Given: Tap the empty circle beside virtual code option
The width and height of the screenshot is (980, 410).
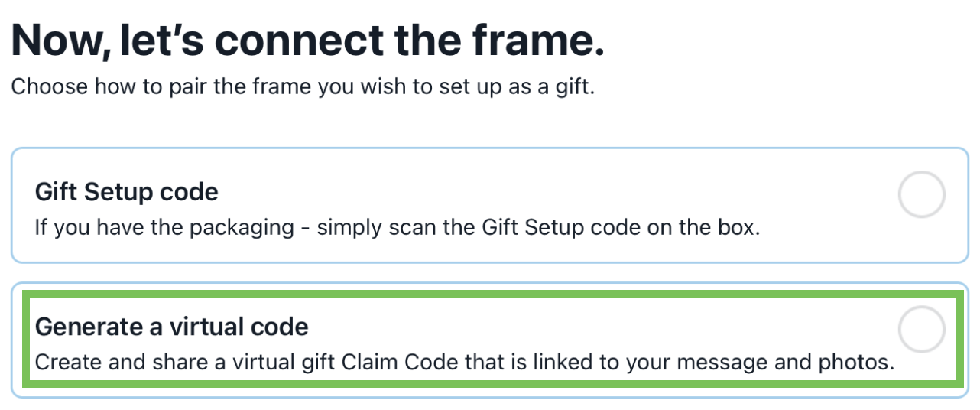Looking at the screenshot, I should tap(921, 330).
